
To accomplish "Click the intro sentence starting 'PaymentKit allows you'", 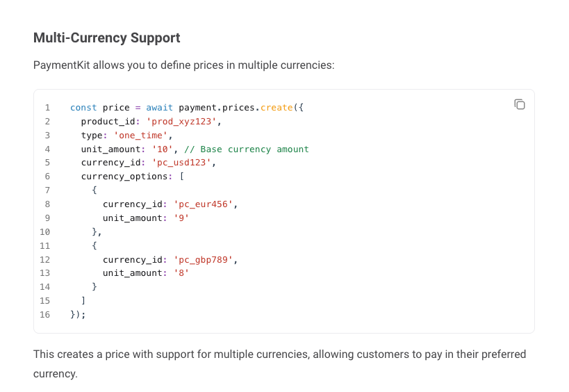I will click(x=183, y=65).
